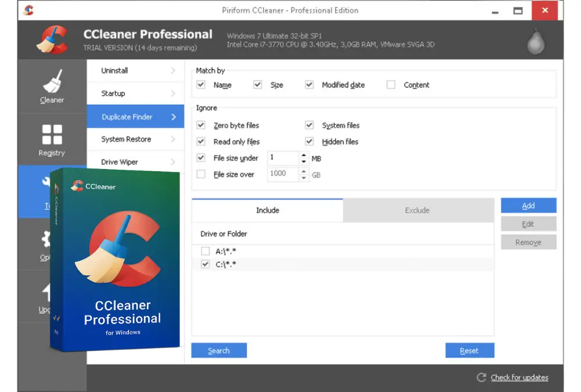Click the Piriform pear icon
This screenshot has width=581, height=392.
tap(536, 41)
